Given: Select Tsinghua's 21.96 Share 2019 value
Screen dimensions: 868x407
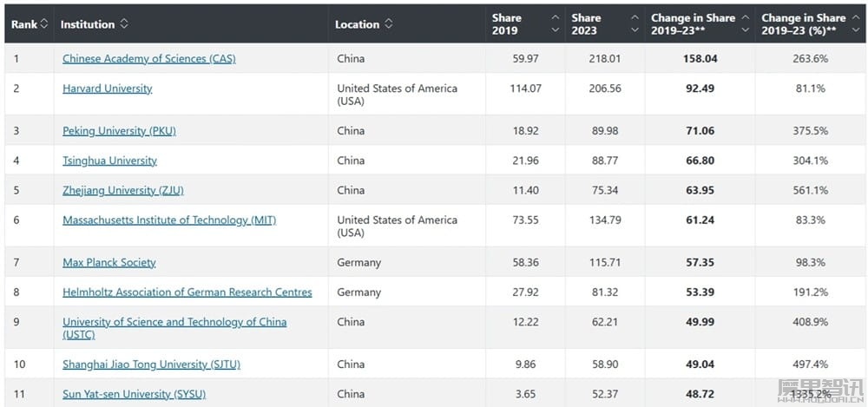Looking at the screenshot, I should [x=525, y=161].
